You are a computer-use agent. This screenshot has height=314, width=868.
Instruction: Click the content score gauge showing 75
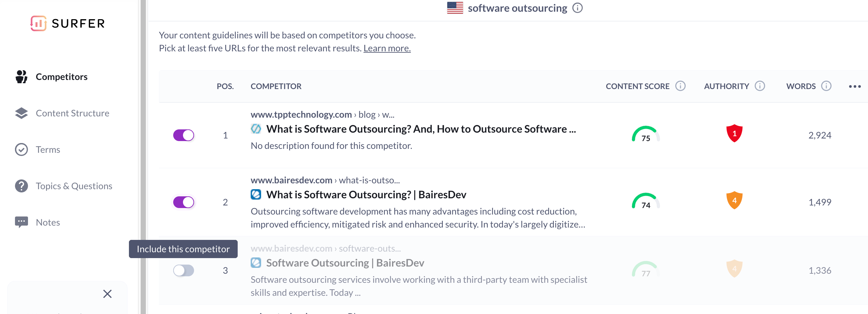tap(646, 134)
